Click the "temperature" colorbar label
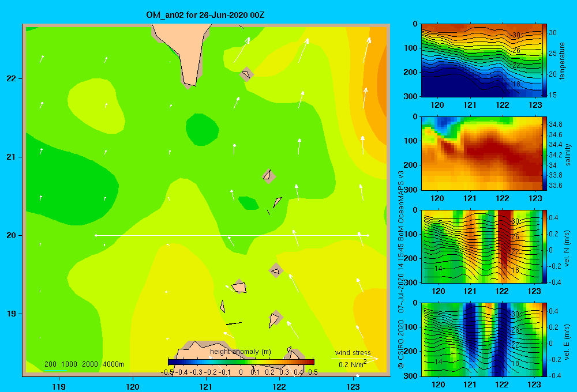The height and width of the screenshot is (392, 577). pyautogui.click(x=562, y=61)
